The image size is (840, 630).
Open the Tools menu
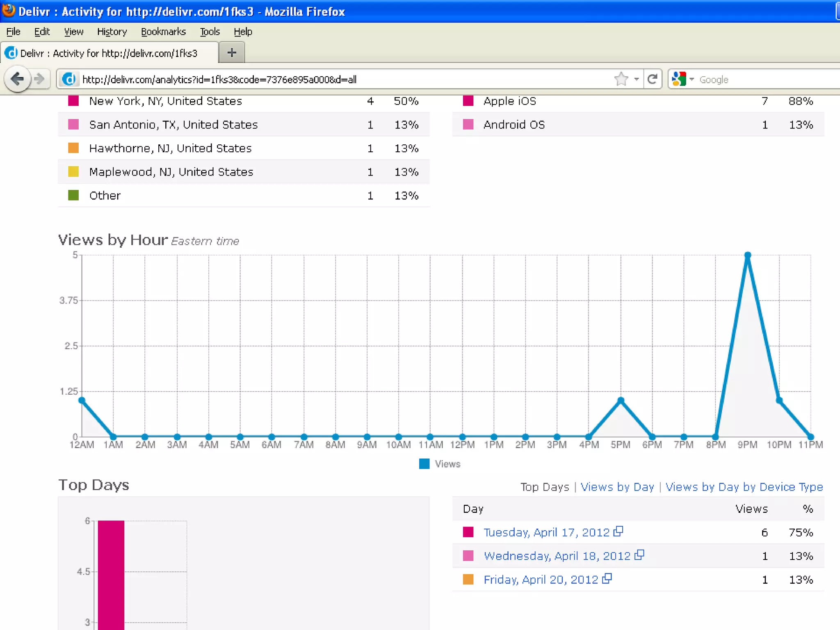pyautogui.click(x=210, y=32)
